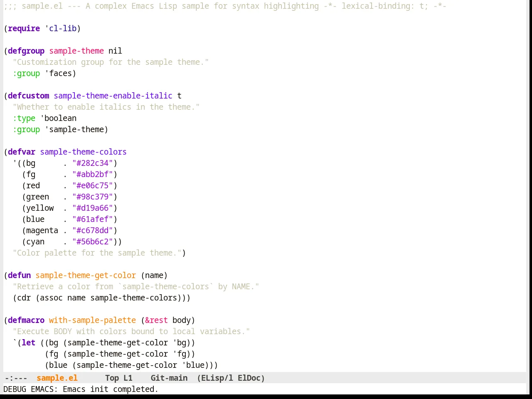Viewport: 532px width, 399px height.
Task: Click the 'sample-theme-enable-italic' variable name
Action: click(x=113, y=96)
